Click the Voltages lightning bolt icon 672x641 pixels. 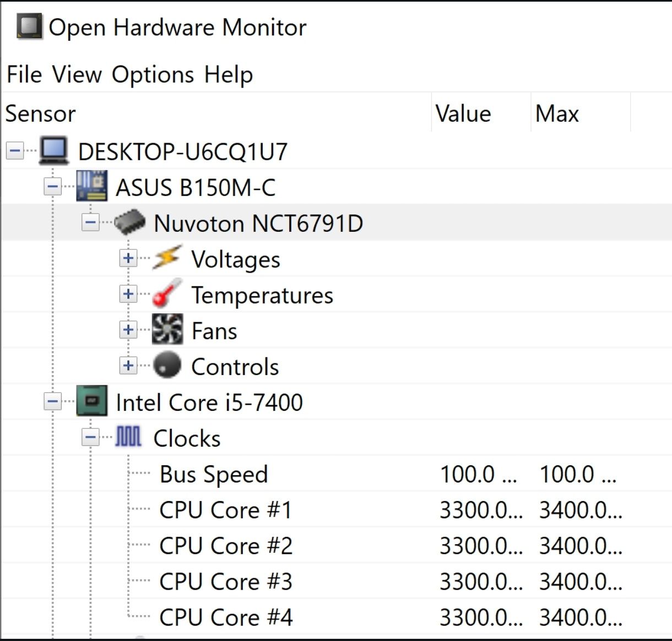[x=167, y=258]
